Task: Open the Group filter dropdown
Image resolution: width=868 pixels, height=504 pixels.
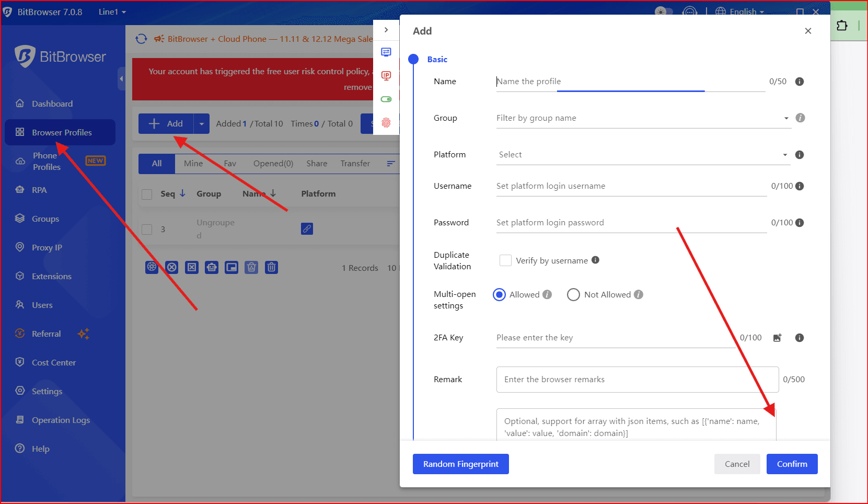Action: pos(642,118)
